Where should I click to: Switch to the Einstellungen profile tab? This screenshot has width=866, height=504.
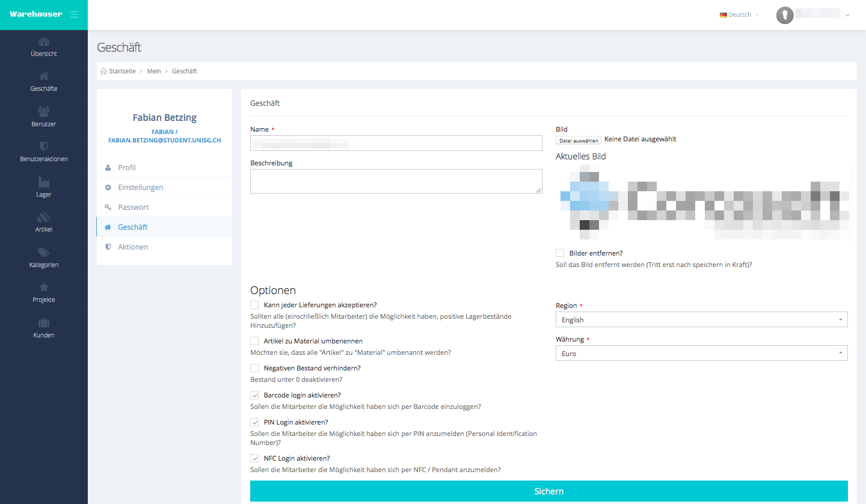(140, 188)
